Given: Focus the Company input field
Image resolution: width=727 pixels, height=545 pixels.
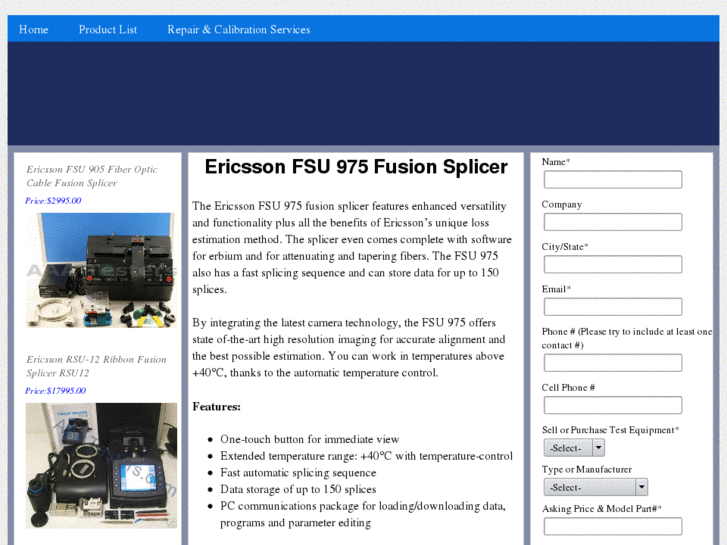Looking at the screenshot, I should point(612,222).
